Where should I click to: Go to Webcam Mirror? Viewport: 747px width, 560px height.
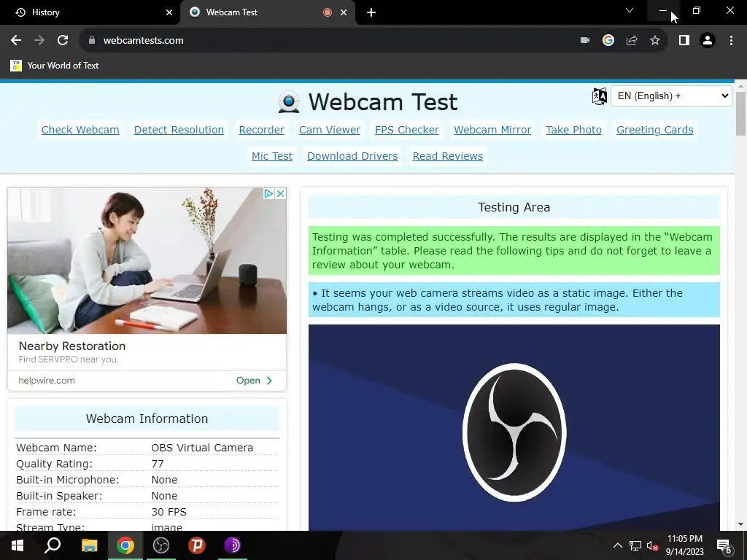click(492, 130)
